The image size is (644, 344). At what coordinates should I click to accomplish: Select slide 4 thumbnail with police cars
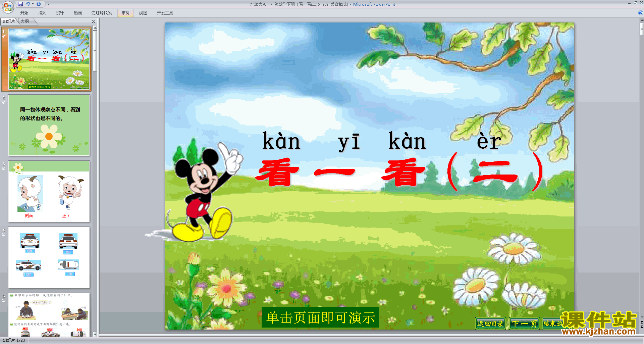point(49,257)
